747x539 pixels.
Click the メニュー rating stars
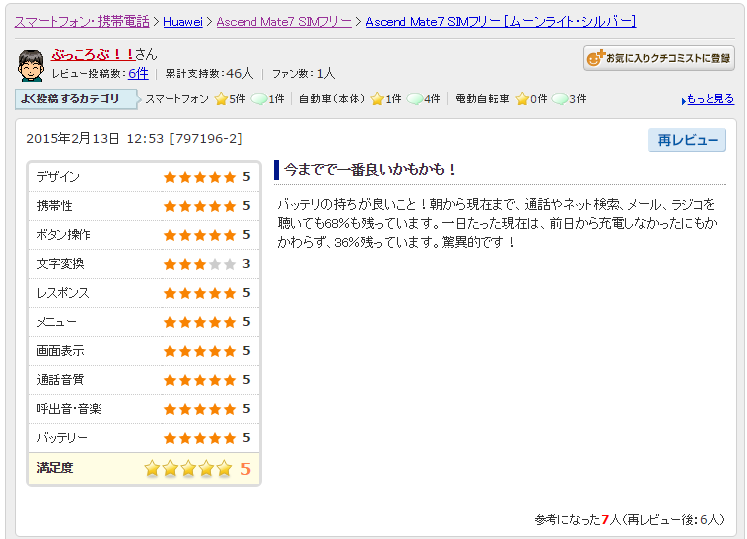point(200,322)
